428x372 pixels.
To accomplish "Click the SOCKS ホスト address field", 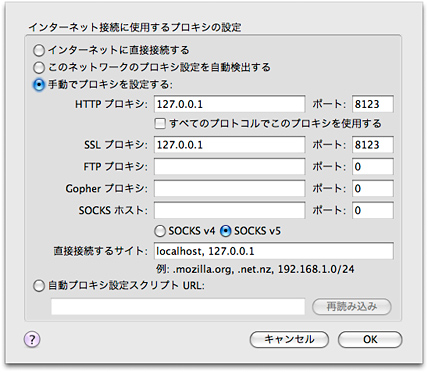I will click(x=229, y=210).
